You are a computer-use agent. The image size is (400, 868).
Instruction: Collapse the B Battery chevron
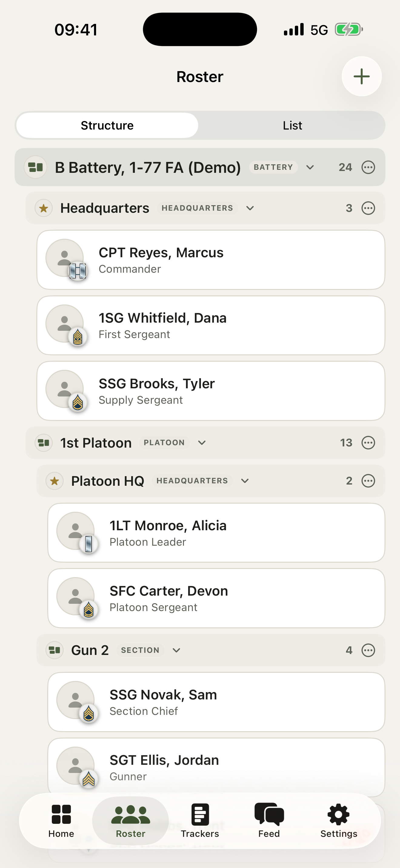310,167
